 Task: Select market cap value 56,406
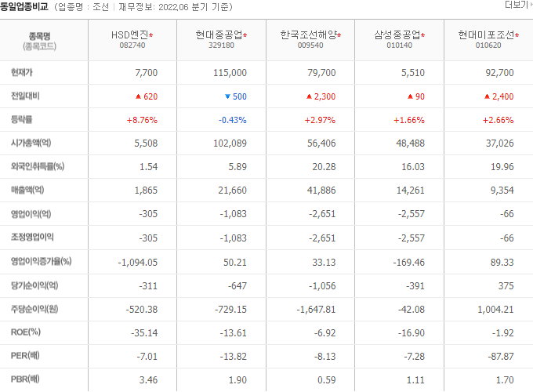[321, 143]
